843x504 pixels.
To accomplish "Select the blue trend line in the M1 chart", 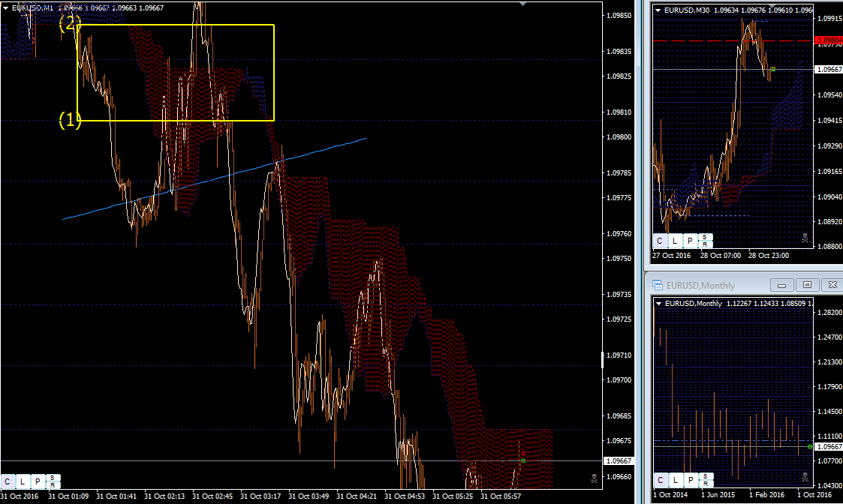I will click(215, 178).
